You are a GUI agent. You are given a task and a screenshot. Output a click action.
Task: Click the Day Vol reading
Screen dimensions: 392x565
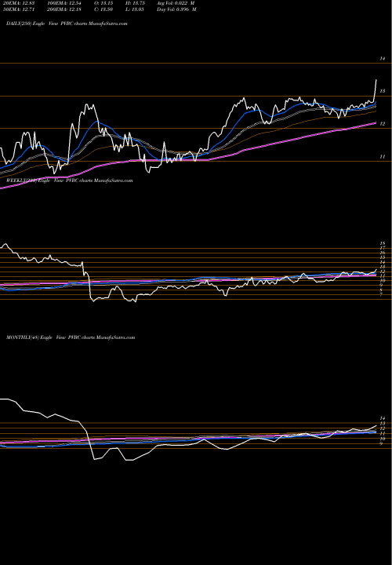coord(176,9)
